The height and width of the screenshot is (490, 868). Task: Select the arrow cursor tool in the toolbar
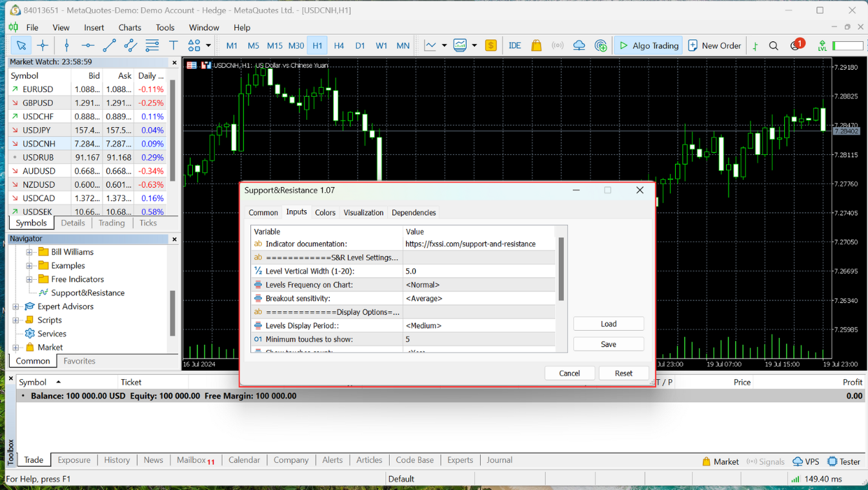point(21,45)
